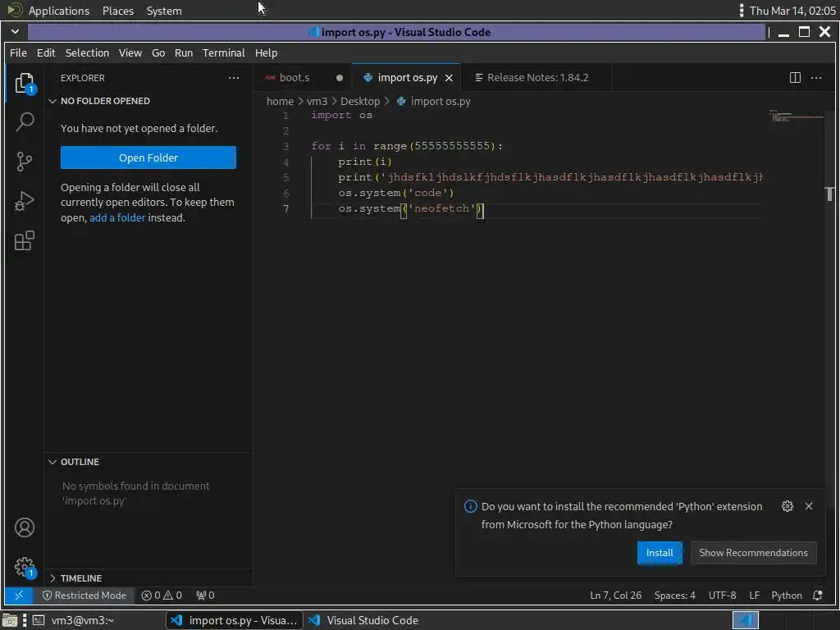Open the Run menu
Viewport: 840px width, 630px height.
coord(184,52)
